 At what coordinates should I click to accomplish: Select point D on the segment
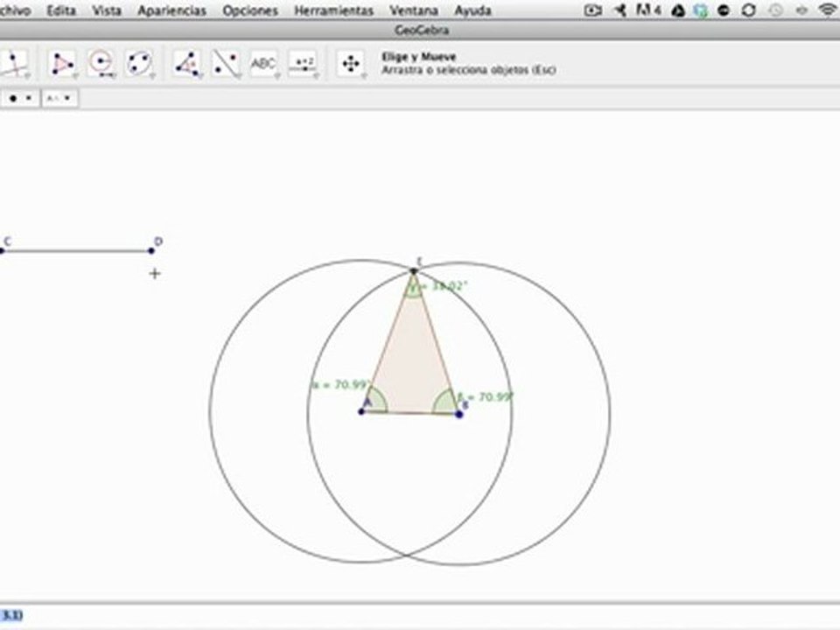click(151, 251)
